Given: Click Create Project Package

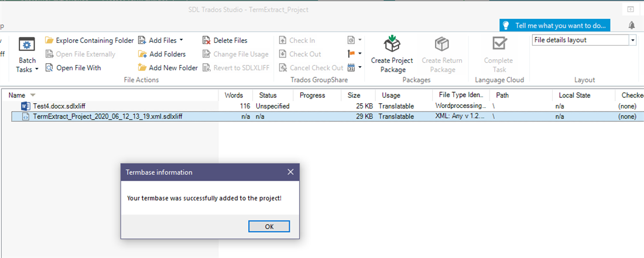Looking at the screenshot, I should [392, 55].
